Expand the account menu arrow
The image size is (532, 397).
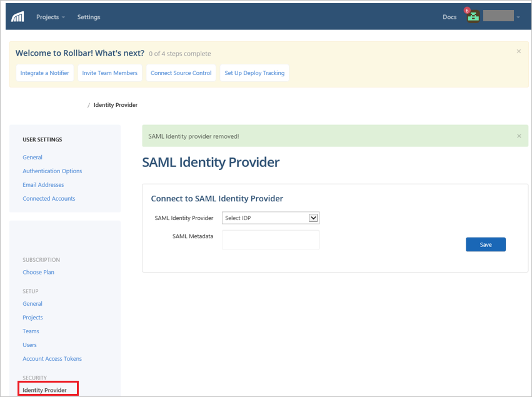[518, 17]
